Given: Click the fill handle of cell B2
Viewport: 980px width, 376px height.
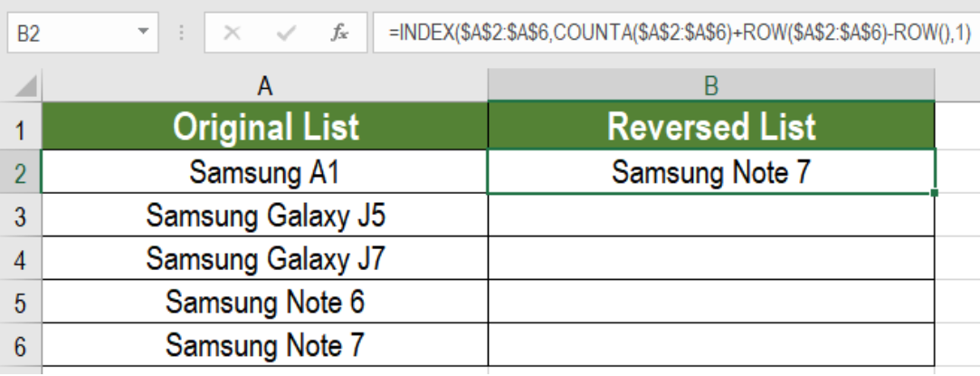Looking at the screenshot, I should pos(935,193).
